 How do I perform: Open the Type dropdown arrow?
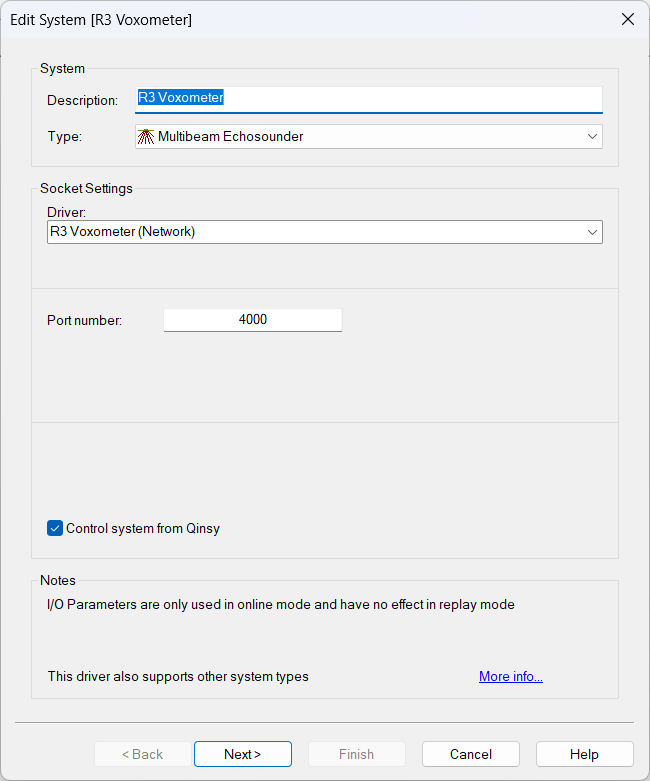coord(592,136)
